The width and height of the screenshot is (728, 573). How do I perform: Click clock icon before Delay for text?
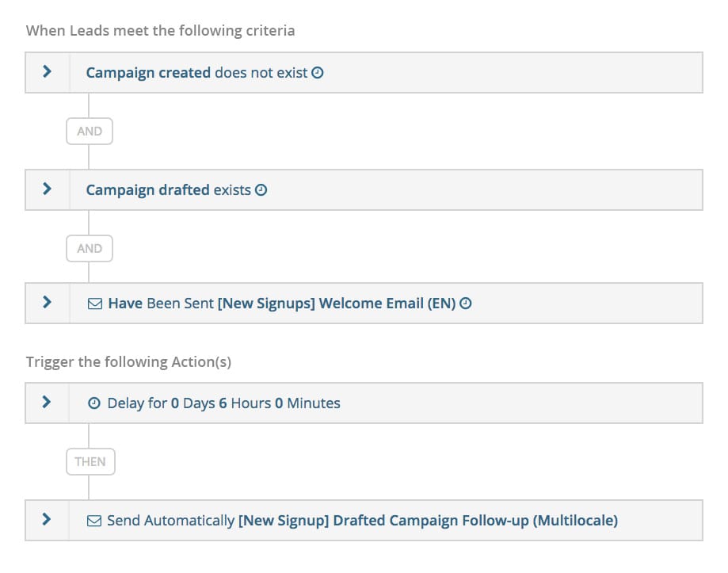click(94, 403)
